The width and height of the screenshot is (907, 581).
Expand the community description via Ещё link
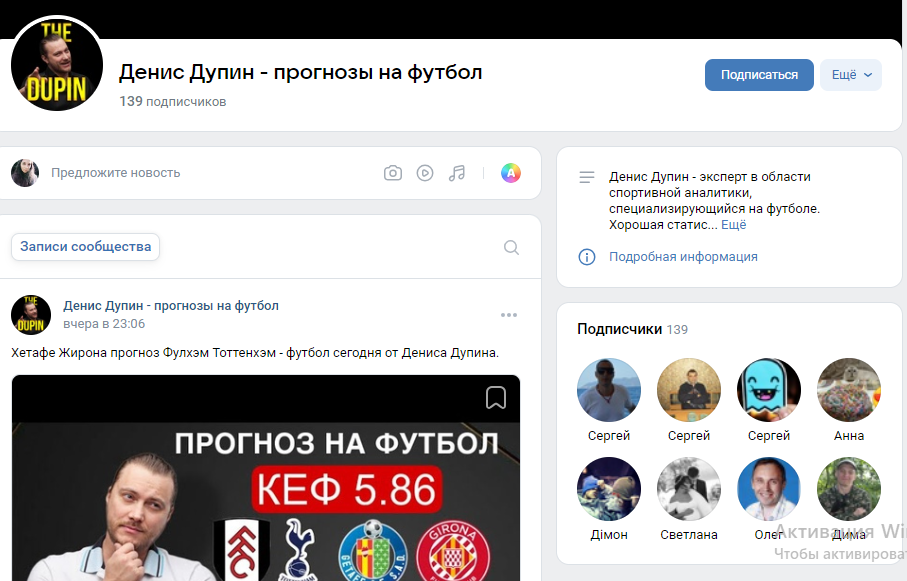(x=733, y=225)
